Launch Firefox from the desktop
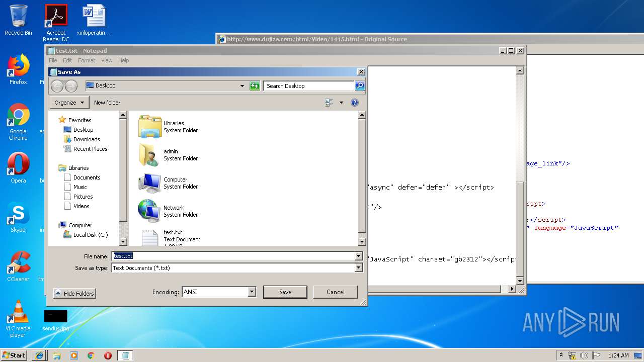Screen dimensions: 644x362 18,69
